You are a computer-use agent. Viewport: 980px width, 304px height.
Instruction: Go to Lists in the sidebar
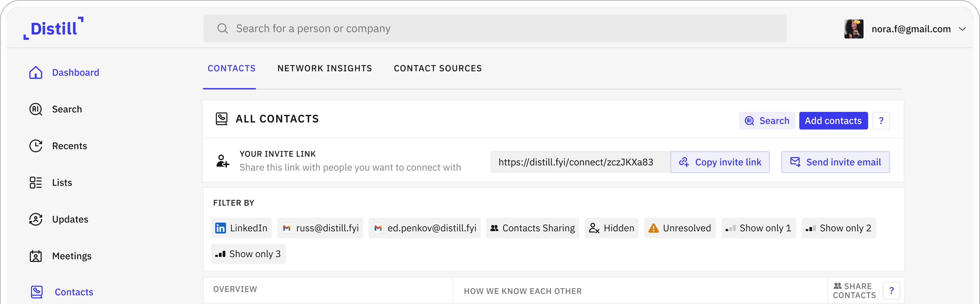click(x=62, y=183)
